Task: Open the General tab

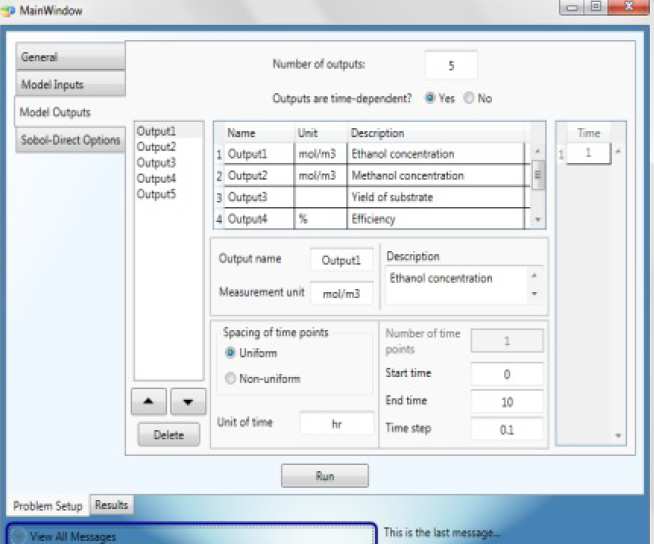Action: [x=70, y=57]
